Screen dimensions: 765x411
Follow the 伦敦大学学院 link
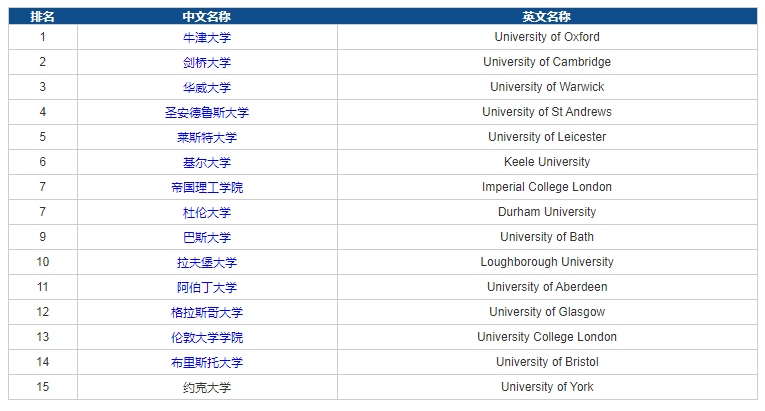[x=207, y=337]
